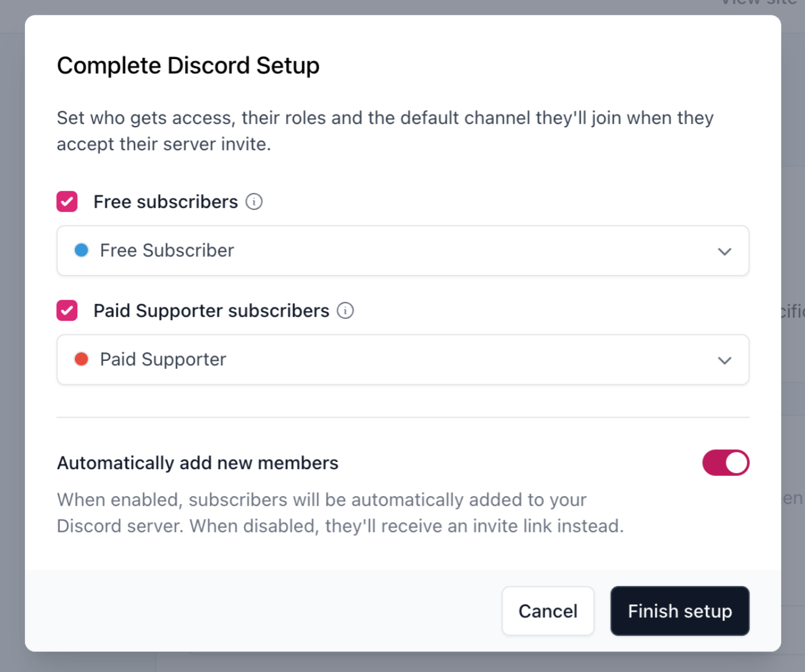Click the "Paid Supporter subscribers" label text
Image resolution: width=805 pixels, height=672 pixels.
(x=211, y=310)
